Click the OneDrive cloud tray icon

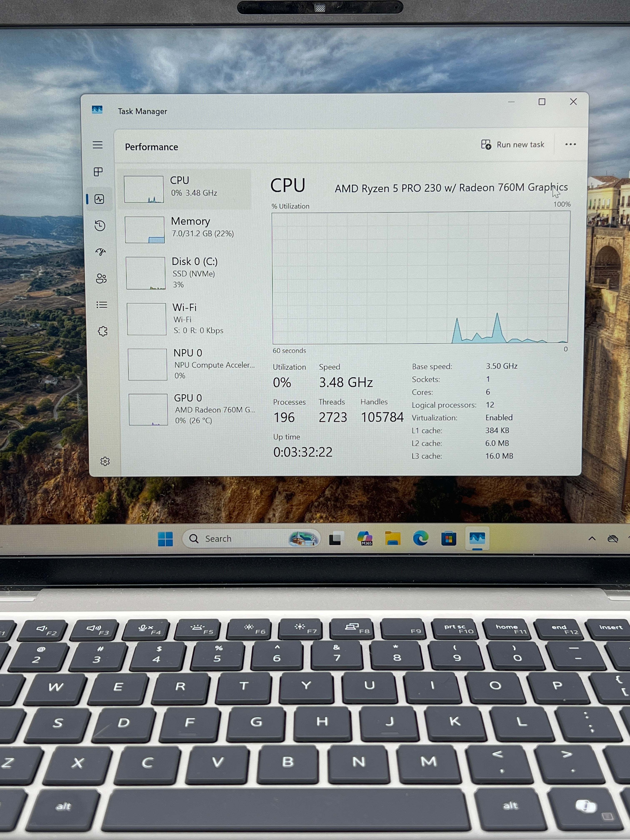click(x=612, y=539)
